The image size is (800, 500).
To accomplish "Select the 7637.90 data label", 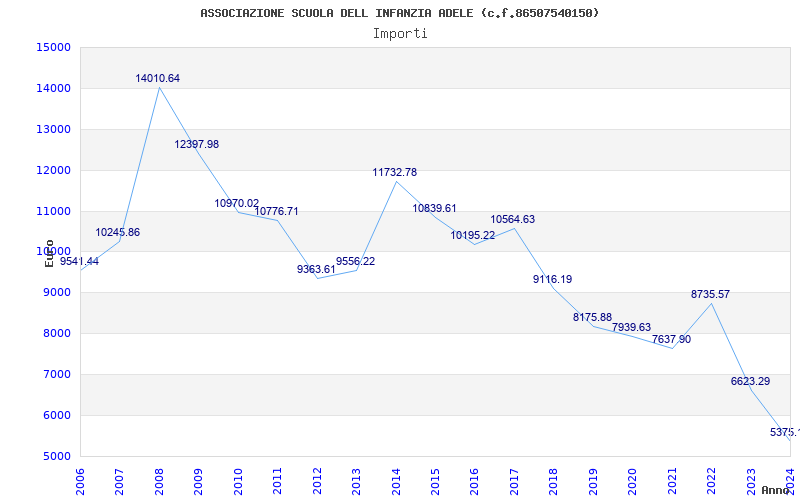I will click(x=671, y=340).
